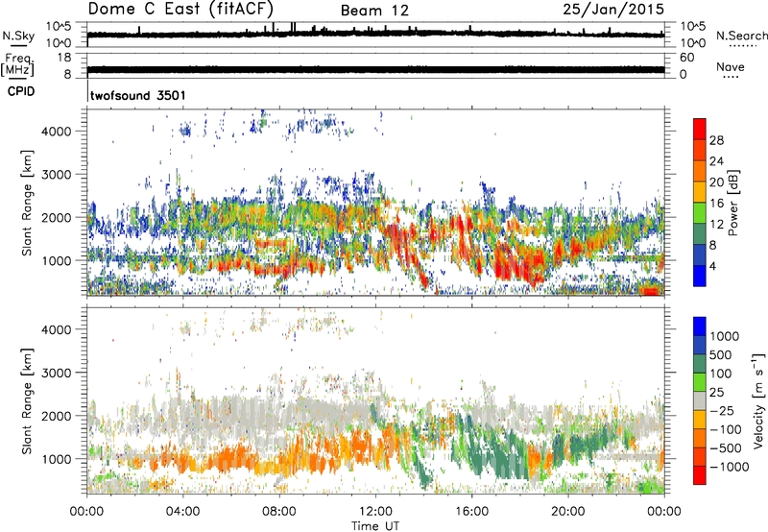The width and height of the screenshot is (768, 532).
Task: Pick the red segment below -1000 velocity
Action: [x=700, y=475]
